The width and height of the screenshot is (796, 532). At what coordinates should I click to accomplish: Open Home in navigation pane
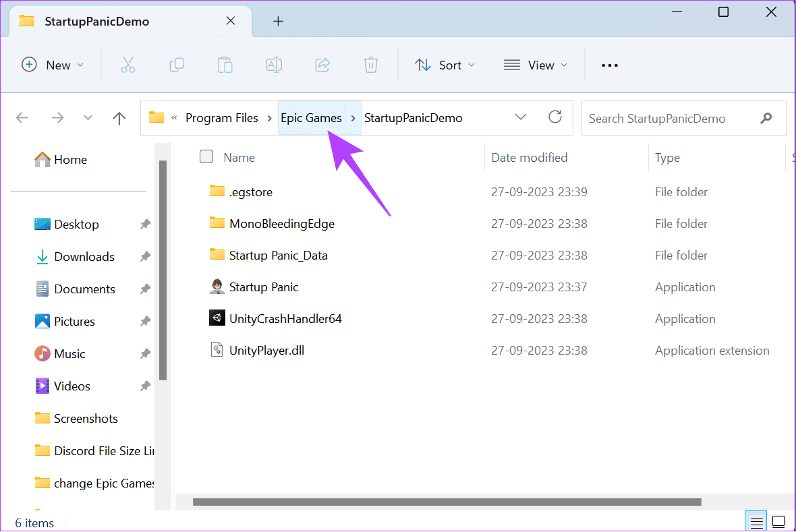coord(61,159)
